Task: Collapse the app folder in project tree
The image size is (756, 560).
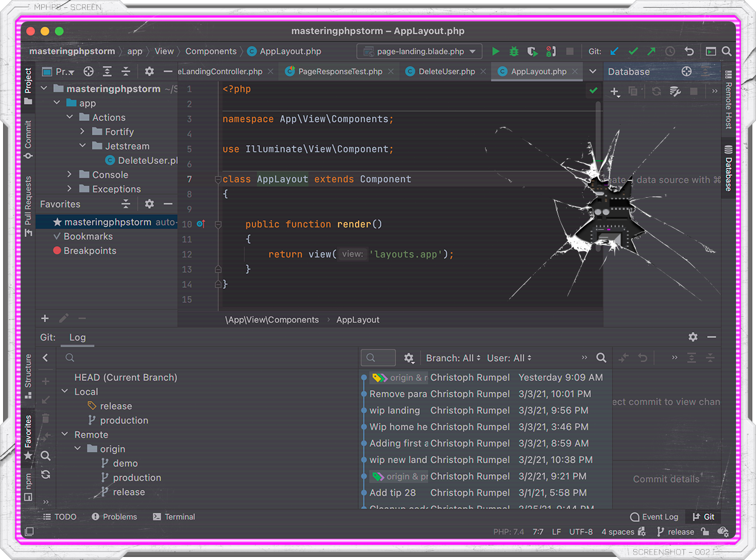Action: tap(56, 103)
